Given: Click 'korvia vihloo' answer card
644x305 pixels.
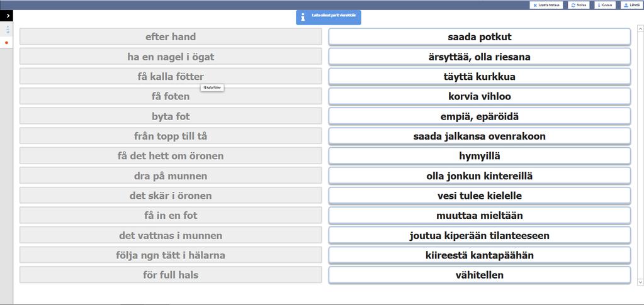Looking at the screenshot, I should point(479,97).
